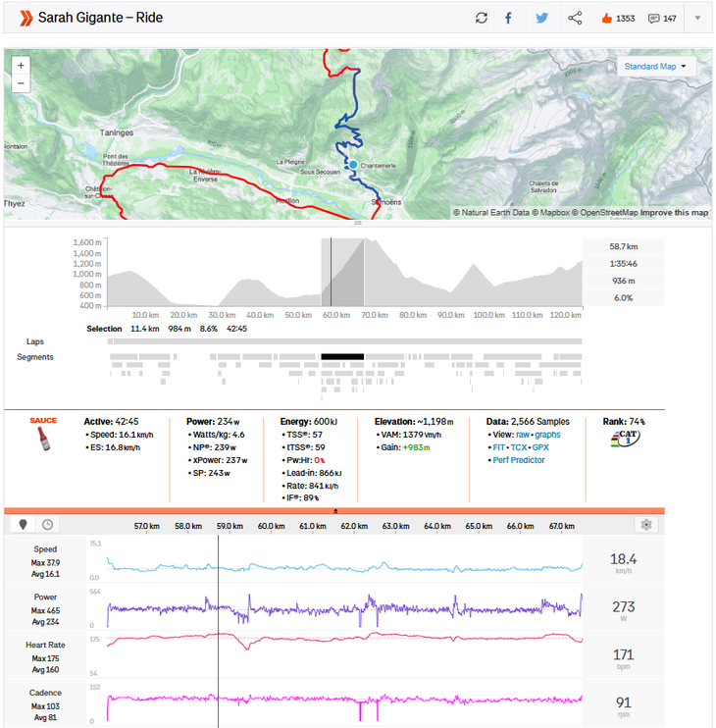Screen dimensions: 716x728
Task: Collapse the stats panel using orange bar arrow
Action: [334, 511]
